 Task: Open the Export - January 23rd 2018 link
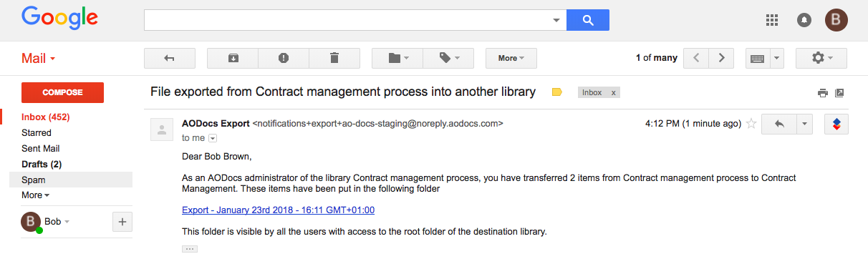278,210
